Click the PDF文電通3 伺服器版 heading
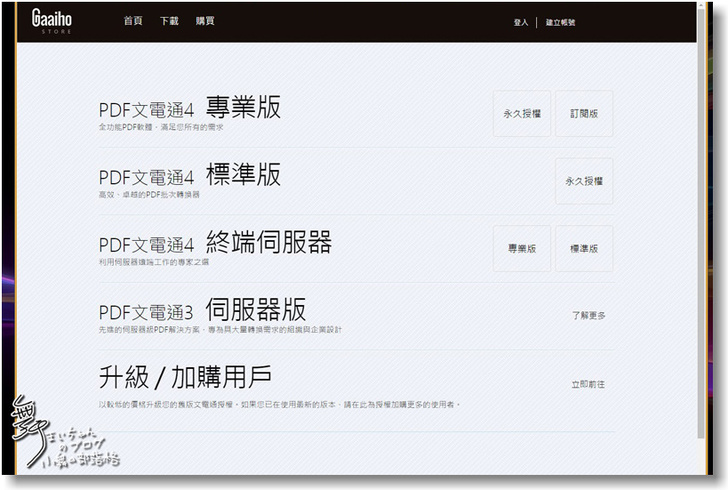 tap(202, 310)
